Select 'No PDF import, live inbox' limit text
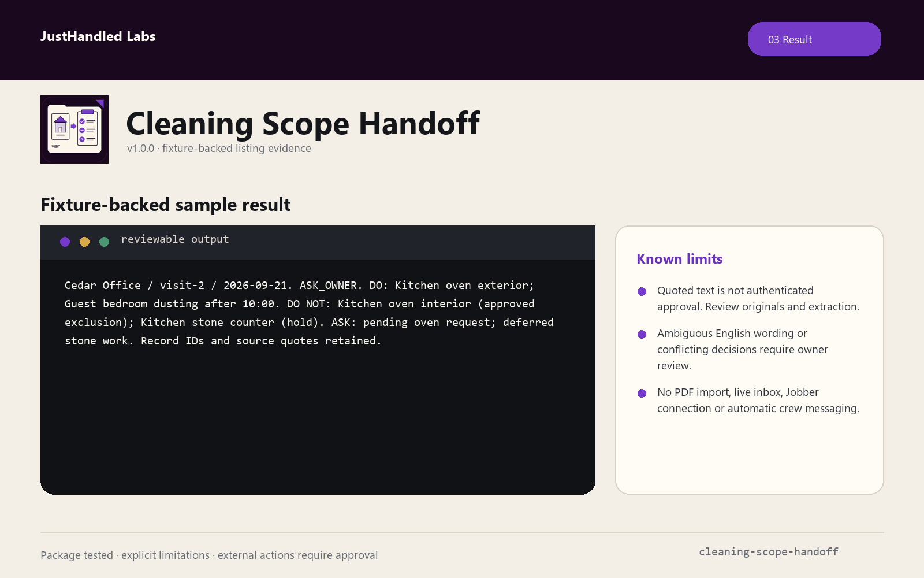Screen dimensions: 924x578 (758, 401)
